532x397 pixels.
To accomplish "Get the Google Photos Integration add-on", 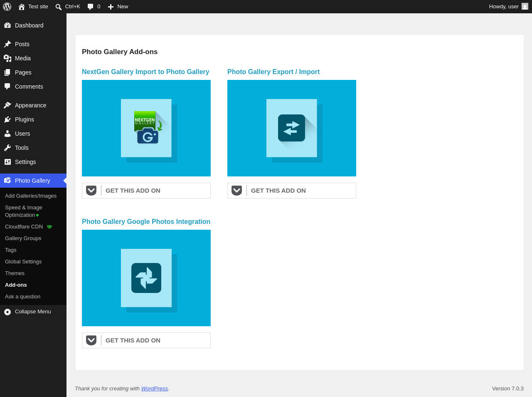I will click(146, 340).
